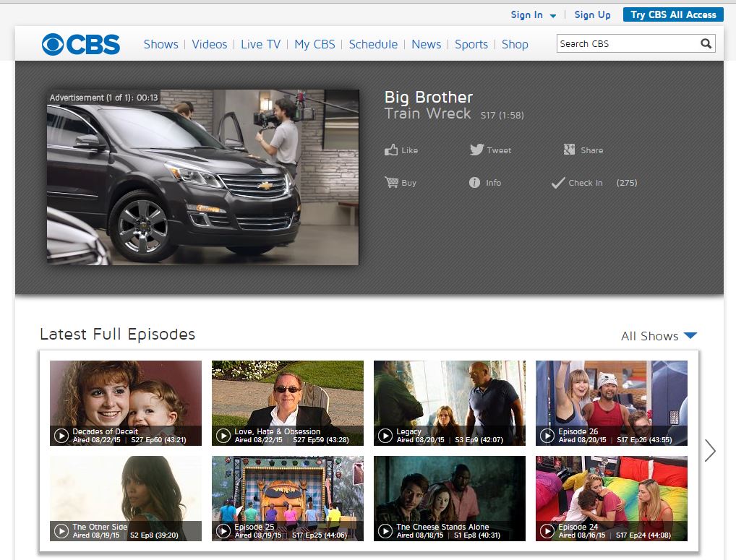
Task: Open Episode 25 thumbnail
Action: click(x=288, y=499)
